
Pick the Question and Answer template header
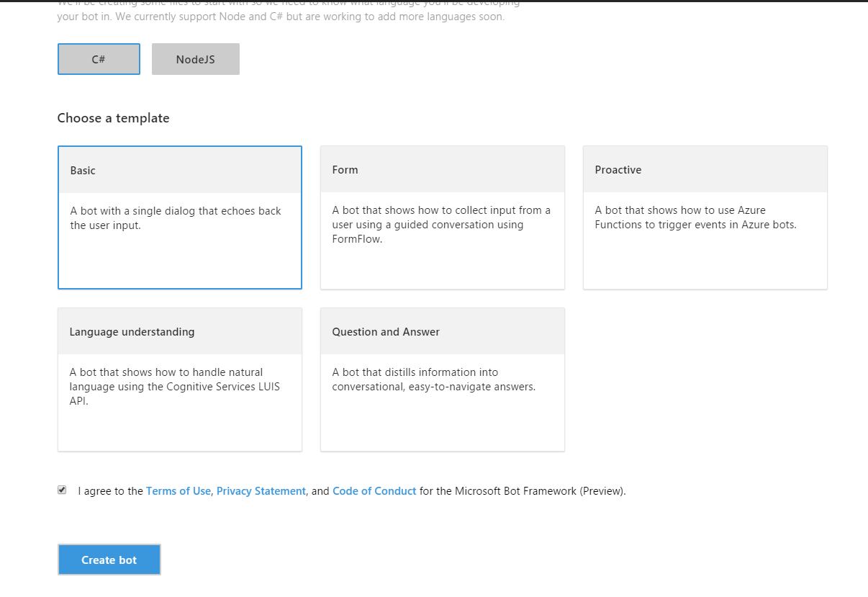click(386, 332)
